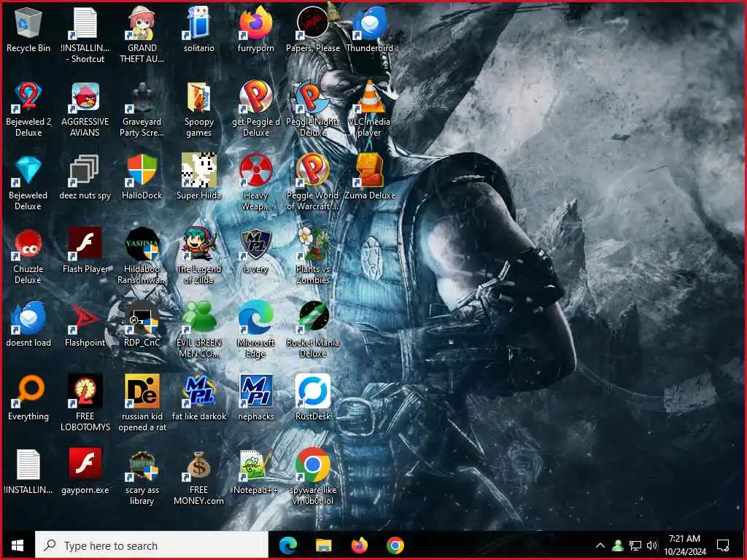Launch the RustDesk desktop icon
Screen dimensions: 747x560
[x=312, y=399]
